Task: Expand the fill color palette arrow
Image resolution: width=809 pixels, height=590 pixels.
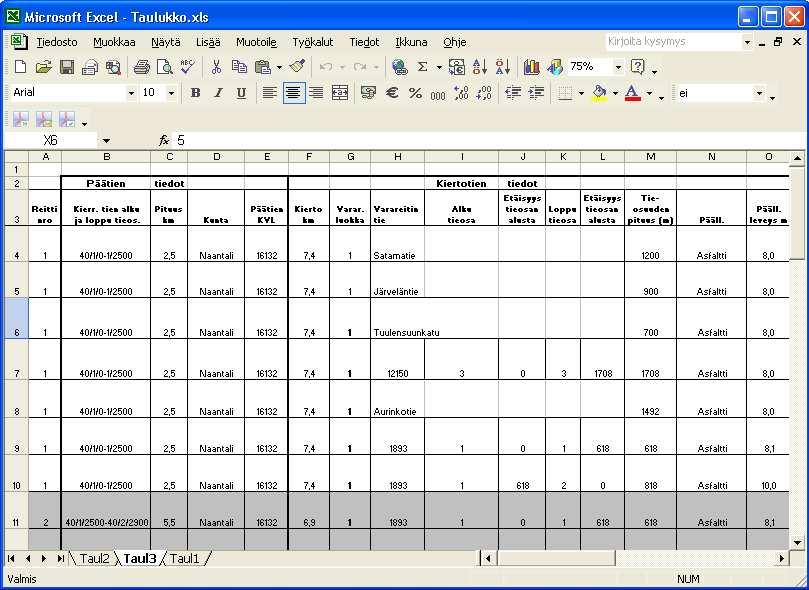Action: click(x=615, y=93)
